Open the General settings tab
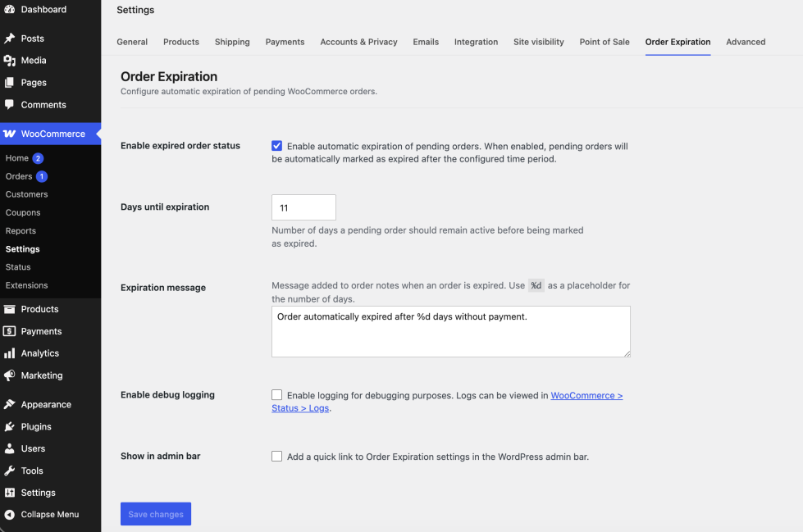The height and width of the screenshot is (532, 803). (x=132, y=42)
